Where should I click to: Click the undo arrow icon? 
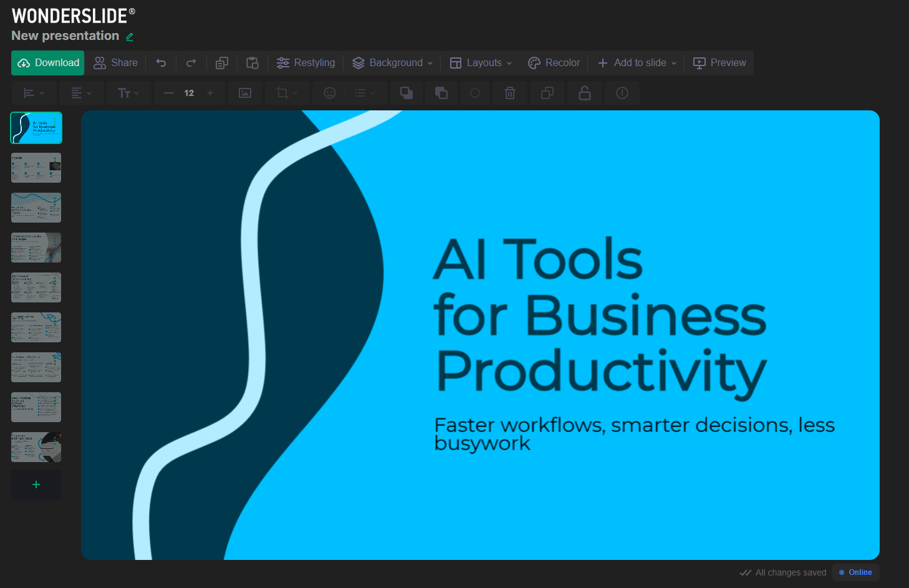(x=161, y=63)
